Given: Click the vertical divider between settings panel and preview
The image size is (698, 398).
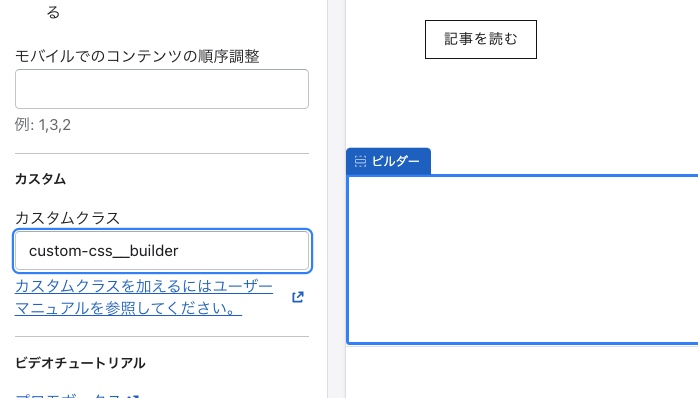Looking at the screenshot, I should (x=336, y=199).
